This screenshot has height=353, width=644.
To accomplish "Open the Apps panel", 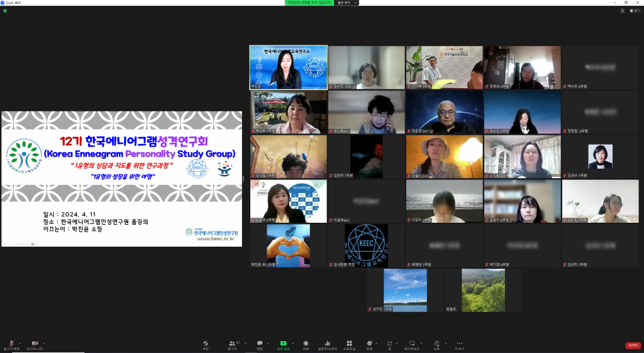I will pyautogui.click(x=389, y=345).
